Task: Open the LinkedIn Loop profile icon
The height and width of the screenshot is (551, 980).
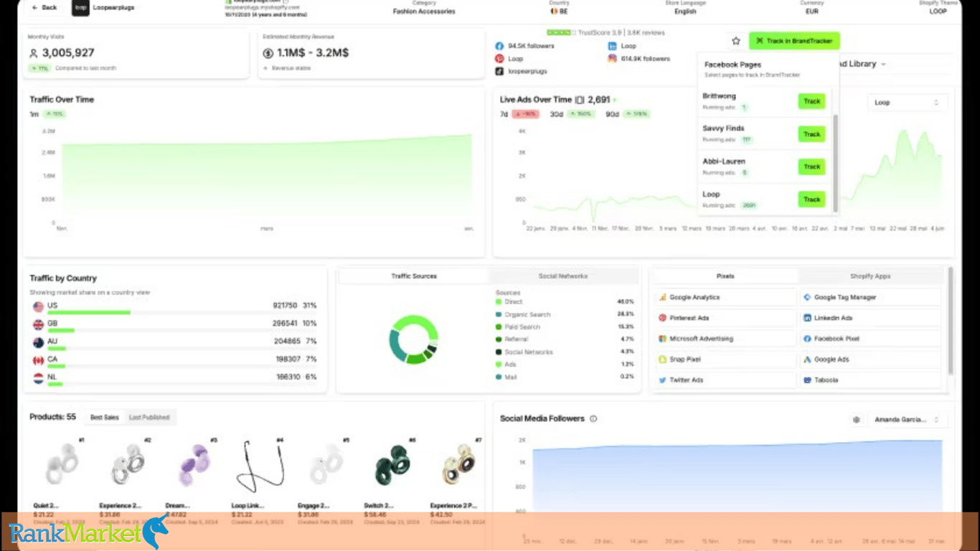Action: pyautogui.click(x=612, y=46)
